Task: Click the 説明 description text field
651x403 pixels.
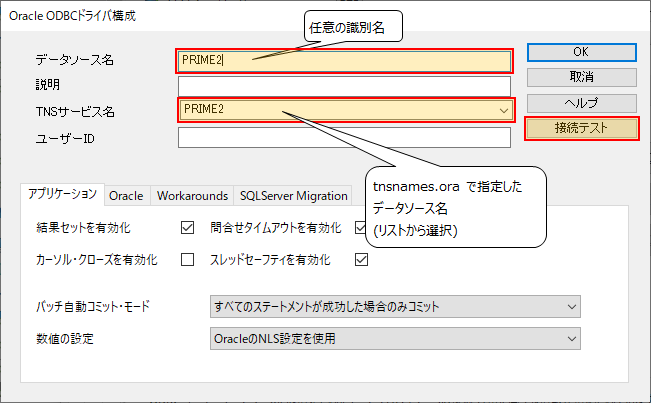Action: click(344, 86)
